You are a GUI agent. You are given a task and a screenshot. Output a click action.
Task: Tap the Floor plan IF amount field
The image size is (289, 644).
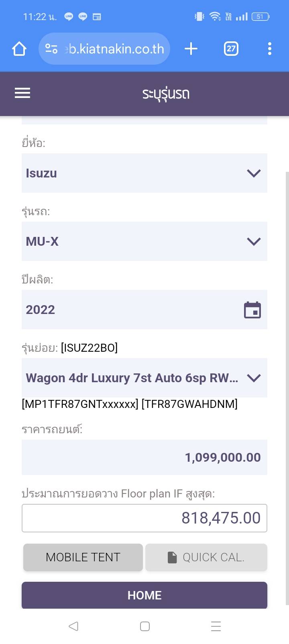coord(144,518)
